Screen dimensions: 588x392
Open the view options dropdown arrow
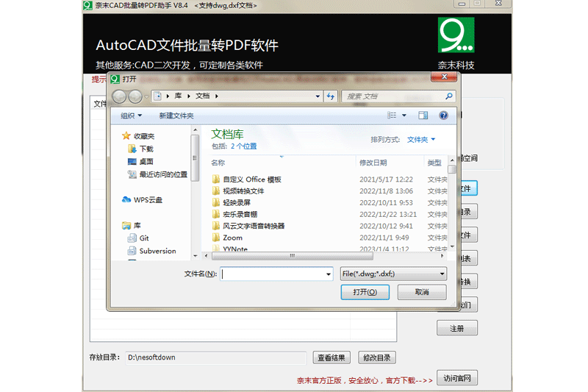(x=404, y=115)
